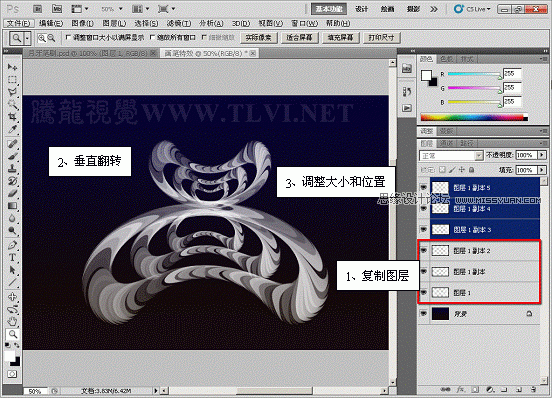The height and width of the screenshot is (398, 552).
Task: Toggle the resize windows to fit checkbox
Action: coord(68,37)
